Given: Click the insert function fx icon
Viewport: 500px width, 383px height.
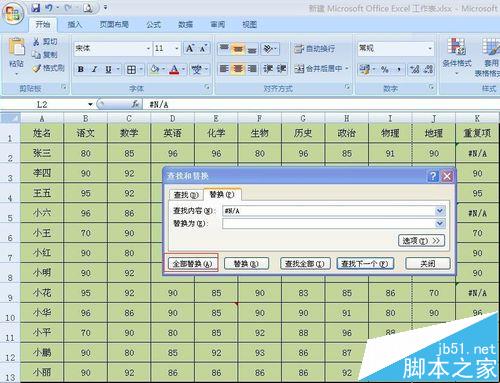Looking at the screenshot, I should (x=135, y=104).
